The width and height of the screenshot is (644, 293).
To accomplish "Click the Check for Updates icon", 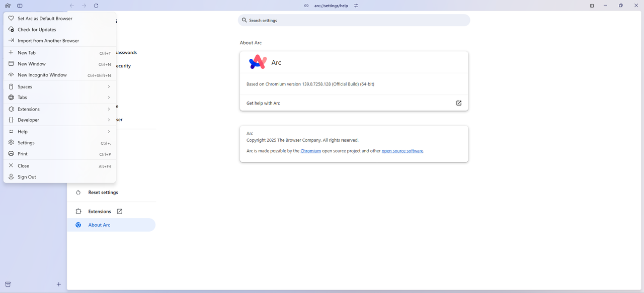I will click(x=11, y=29).
